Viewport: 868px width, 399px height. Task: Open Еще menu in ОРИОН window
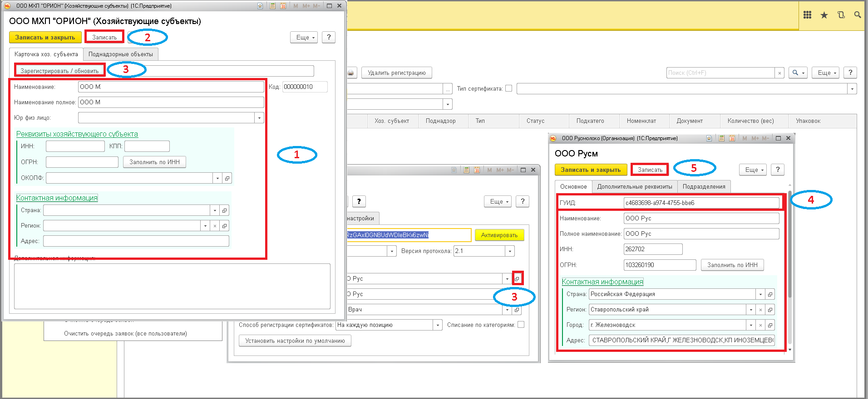click(304, 37)
